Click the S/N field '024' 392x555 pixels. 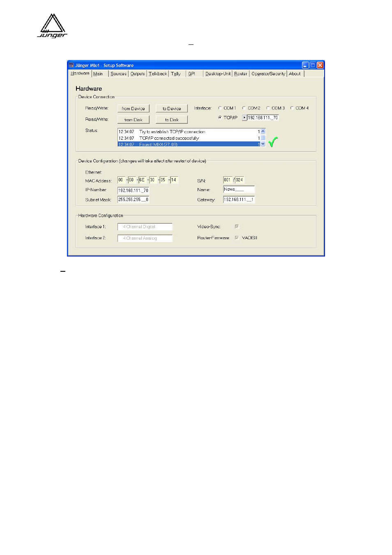coord(240,180)
